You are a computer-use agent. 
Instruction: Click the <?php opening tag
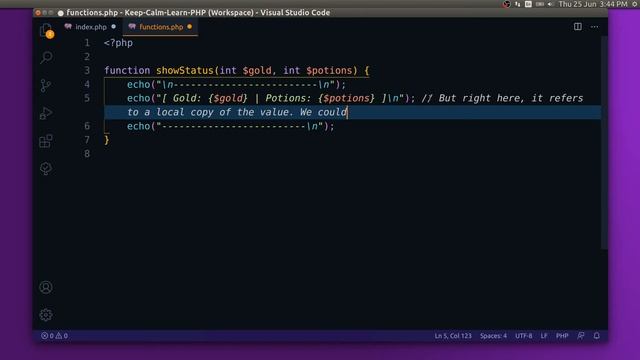click(118, 43)
